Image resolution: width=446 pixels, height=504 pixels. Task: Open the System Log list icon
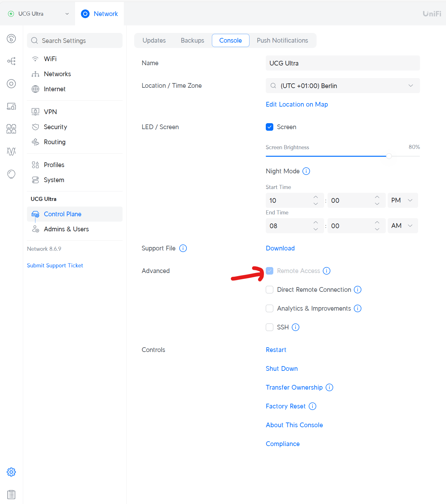click(x=11, y=495)
